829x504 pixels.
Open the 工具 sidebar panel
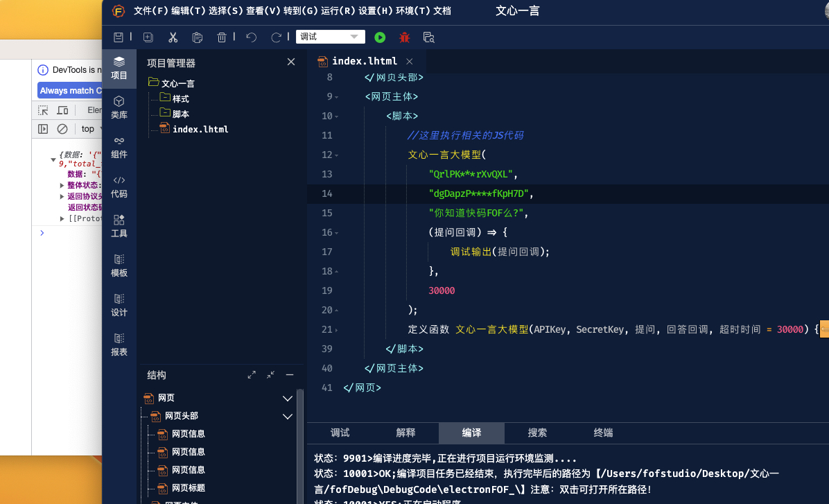coord(119,226)
